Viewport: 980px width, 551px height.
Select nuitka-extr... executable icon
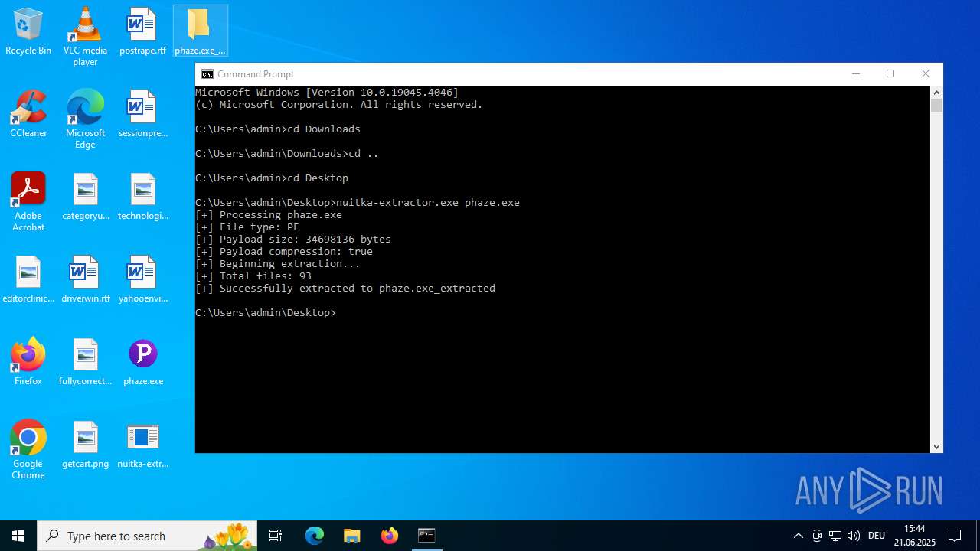coord(142,445)
